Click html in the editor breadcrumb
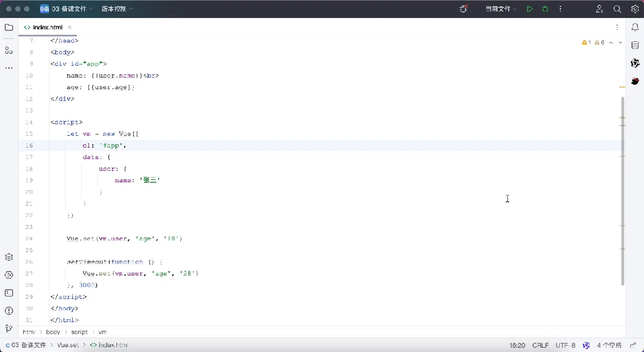644x352 pixels. click(29, 332)
